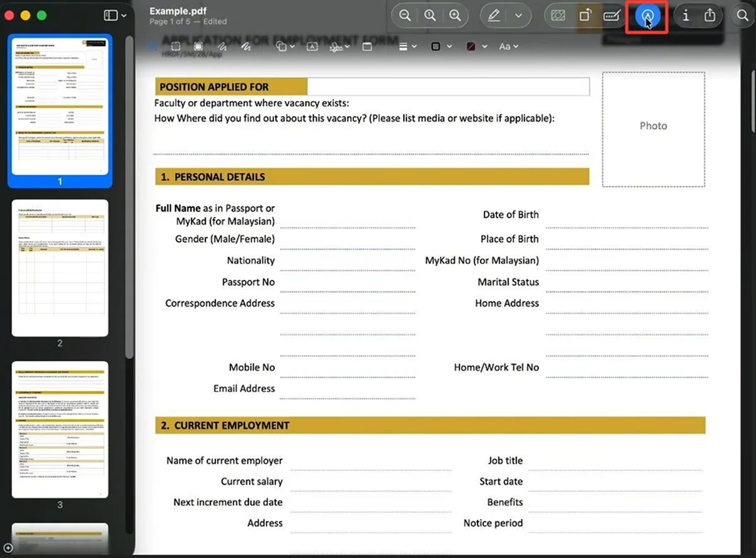This screenshot has width=756, height=558.
Task: Open the Sign signature menu
Action: tap(340, 46)
